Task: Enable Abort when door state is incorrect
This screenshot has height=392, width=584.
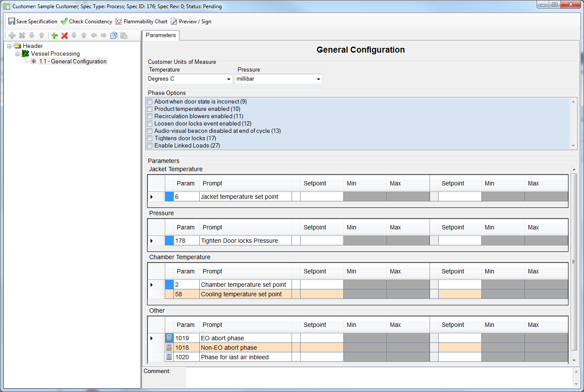Action: pos(150,102)
